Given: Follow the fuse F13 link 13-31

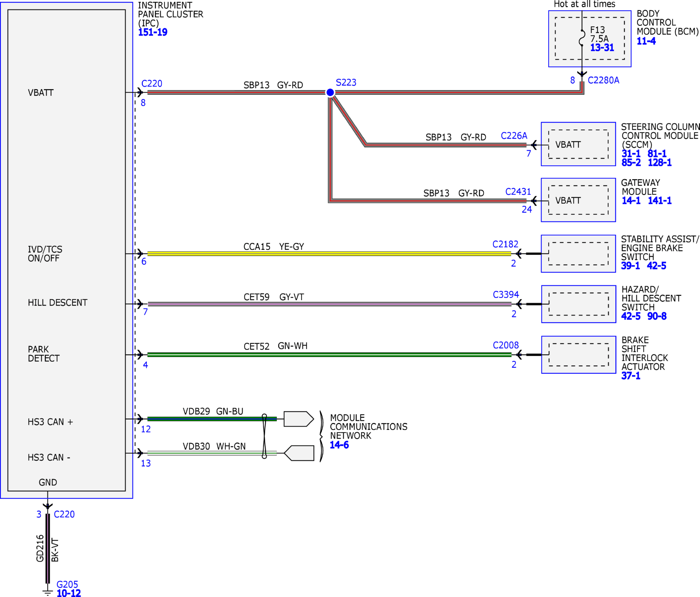Looking at the screenshot, I should click(602, 48).
